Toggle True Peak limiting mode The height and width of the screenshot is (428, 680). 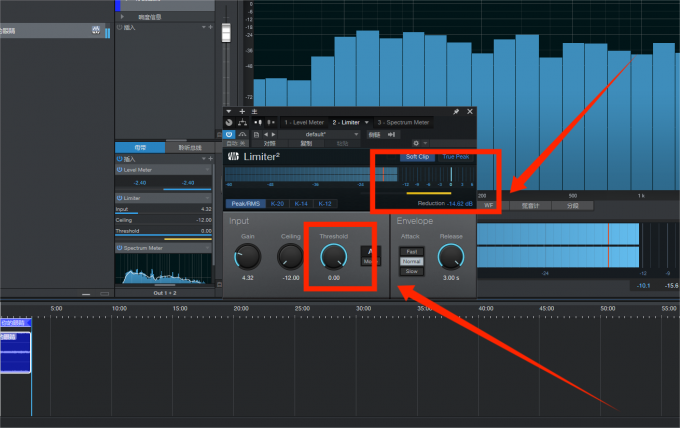(x=455, y=157)
